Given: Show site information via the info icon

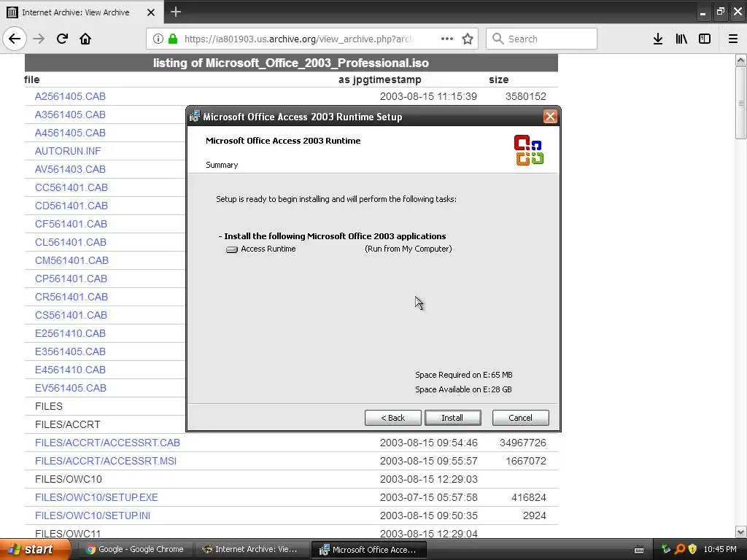Looking at the screenshot, I should pos(158,39).
